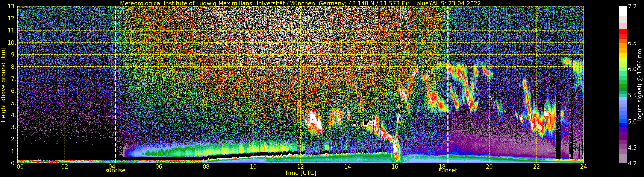The width and height of the screenshot is (644, 177).
Task: Click the colorbar value label '4.5'
Action: pos(632,147)
